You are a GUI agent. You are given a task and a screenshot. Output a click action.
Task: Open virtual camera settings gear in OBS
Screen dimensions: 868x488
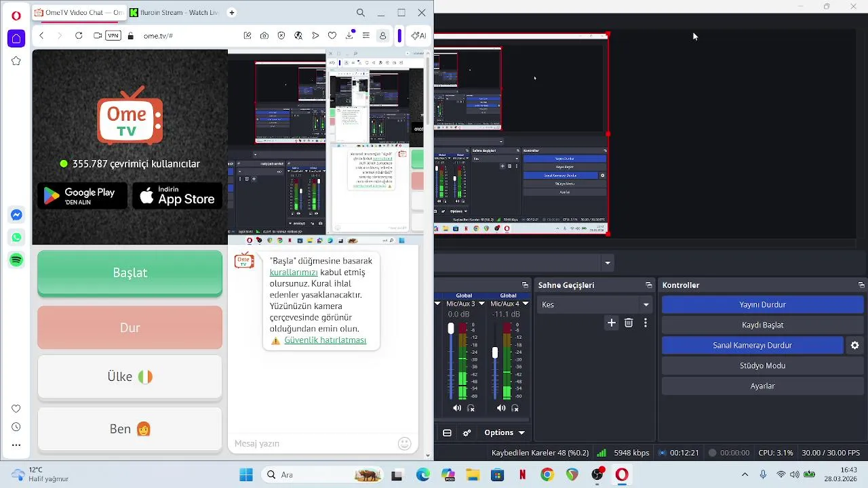tap(854, 346)
